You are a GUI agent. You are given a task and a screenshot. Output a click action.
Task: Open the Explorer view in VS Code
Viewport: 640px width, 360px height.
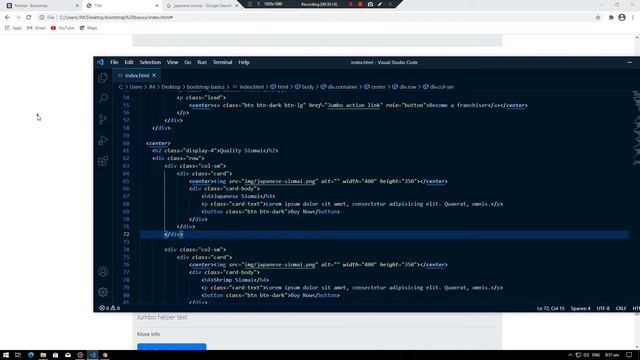[x=103, y=78]
